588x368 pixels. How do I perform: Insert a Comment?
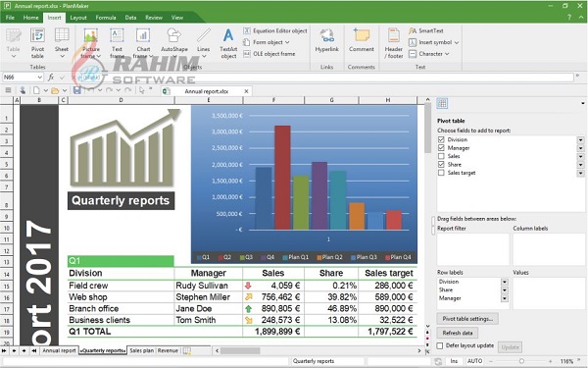pos(361,40)
